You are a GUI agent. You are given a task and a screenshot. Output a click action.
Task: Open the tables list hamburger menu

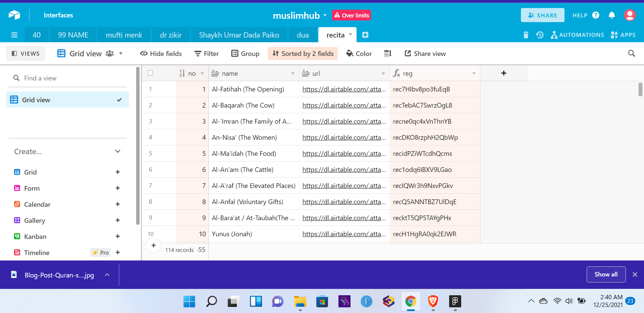[x=14, y=35]
